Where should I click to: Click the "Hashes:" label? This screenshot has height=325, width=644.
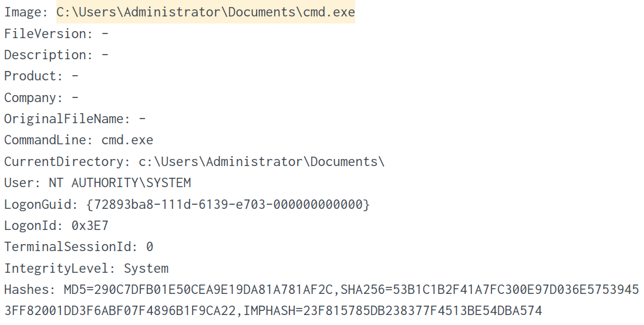(x=31, y=289)
